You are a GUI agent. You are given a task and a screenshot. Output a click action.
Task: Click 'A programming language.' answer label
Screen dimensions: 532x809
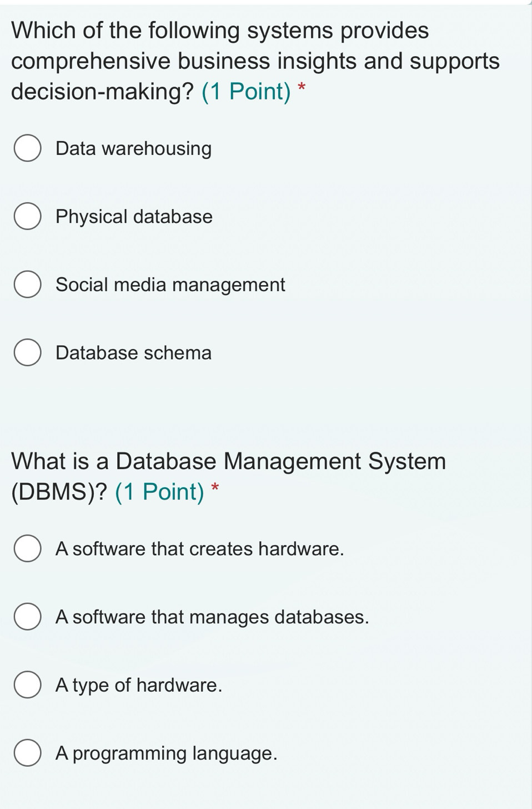[x=167, y=753]
